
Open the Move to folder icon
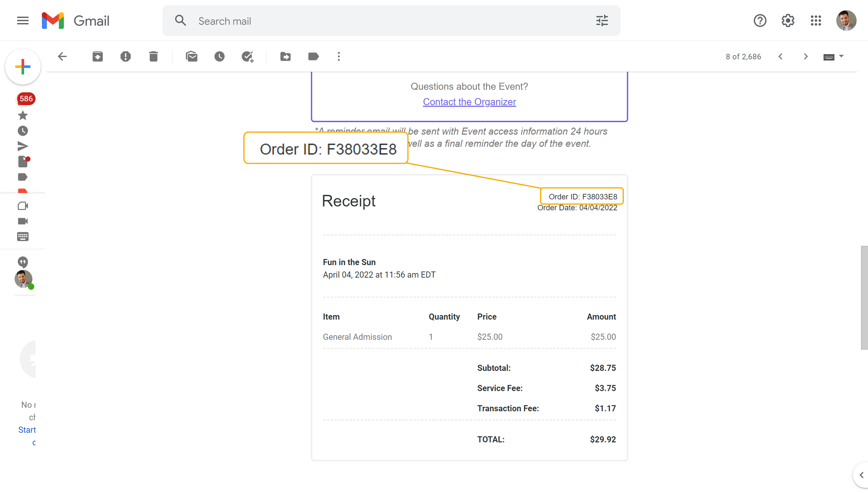point(285,57)
